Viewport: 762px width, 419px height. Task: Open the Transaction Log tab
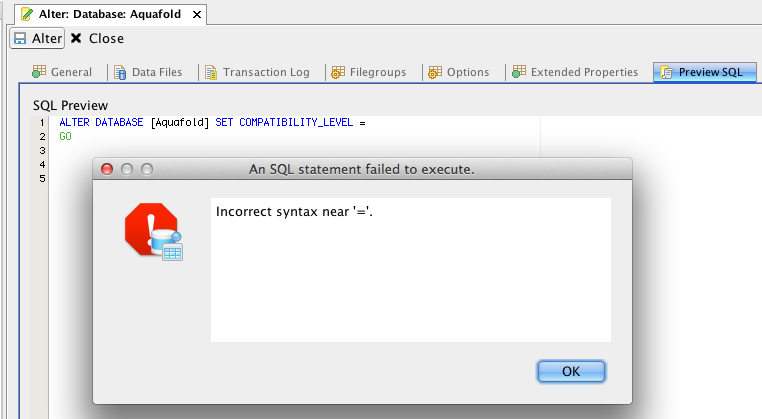tap(256, 72)
